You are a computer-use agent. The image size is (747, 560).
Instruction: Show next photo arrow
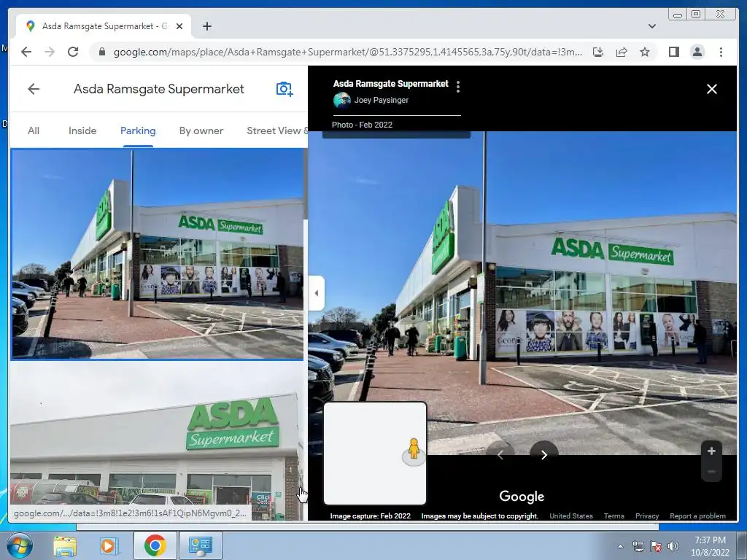click(x=544, y=455)
